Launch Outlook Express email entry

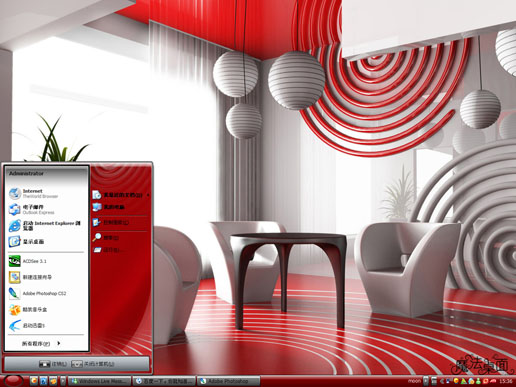[46, 209]
